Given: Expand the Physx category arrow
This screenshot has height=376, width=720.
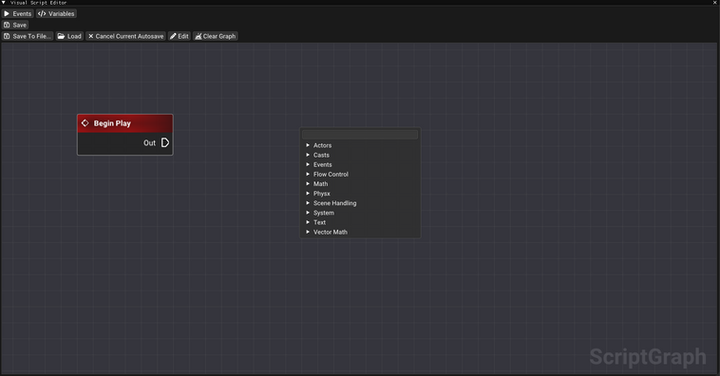Looking at the screenshot, I should (308, 193).
